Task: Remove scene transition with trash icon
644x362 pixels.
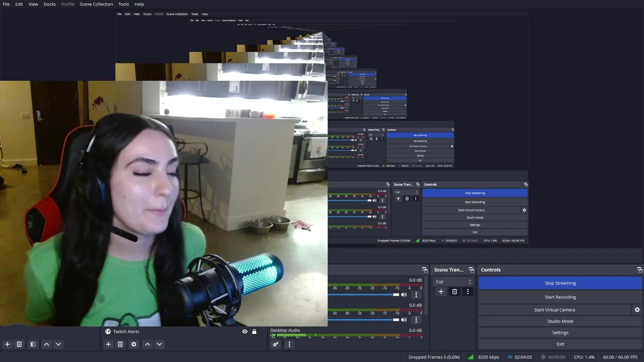Action: point(454,292)
